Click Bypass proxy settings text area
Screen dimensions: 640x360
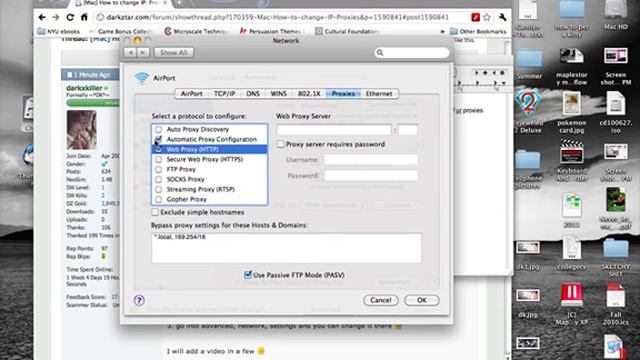[x=287, y=248]
